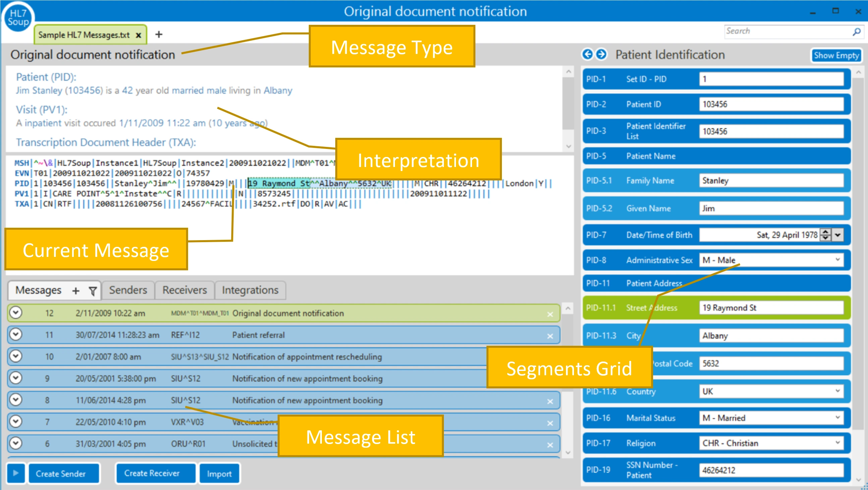Add a new message with plus icon
Image resolution: width=868 pixels, height=490 pixels.
(x=76, y=290)
